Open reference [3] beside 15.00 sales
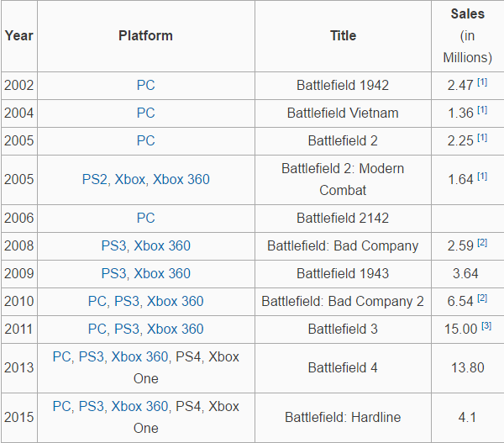 click(487, 327)
